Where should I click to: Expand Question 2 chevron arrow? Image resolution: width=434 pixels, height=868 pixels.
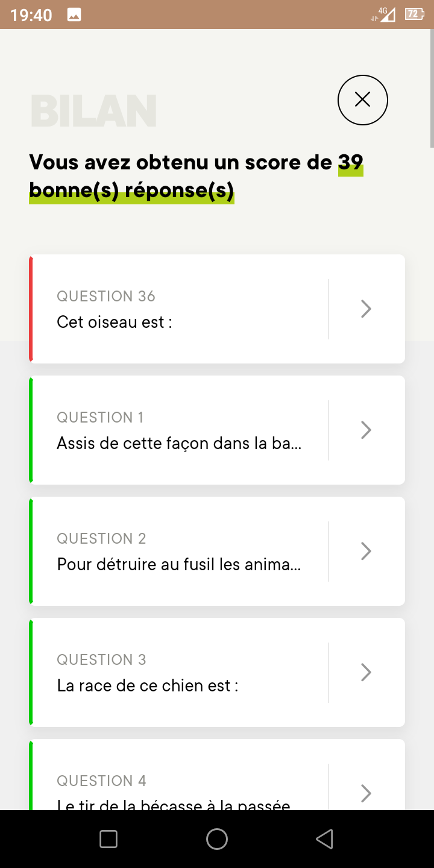tap(366, 552)
